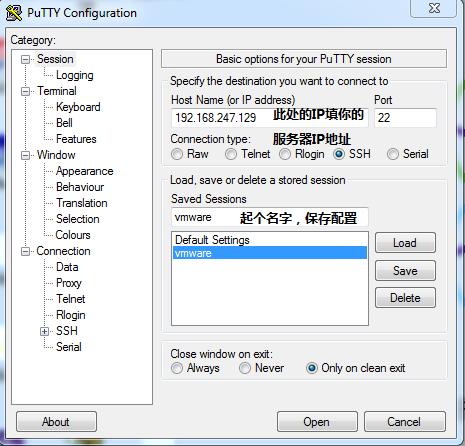The height and width of the screenshot is (446, 465).
Task: Click the Saved Sessions name field
Action: tap(270, 217)
